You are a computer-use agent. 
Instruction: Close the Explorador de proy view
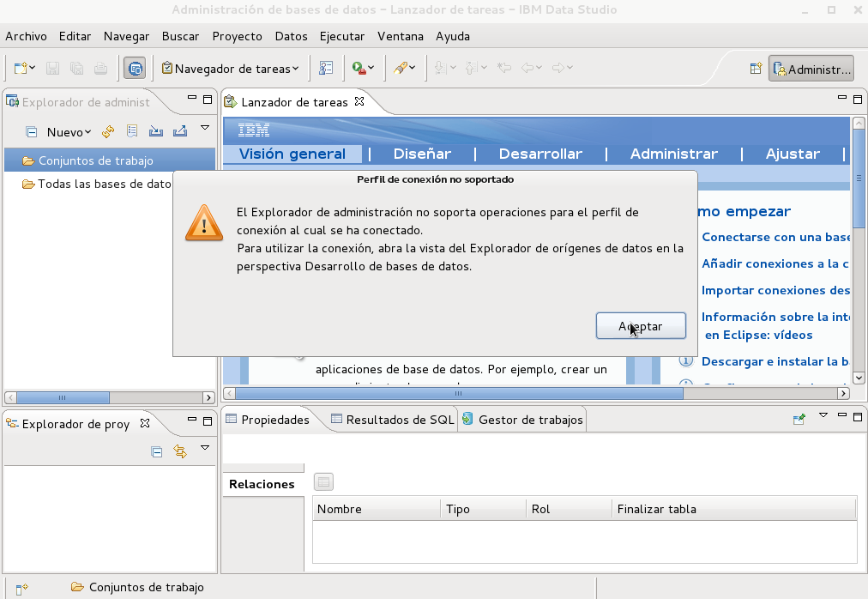[145, 423]
